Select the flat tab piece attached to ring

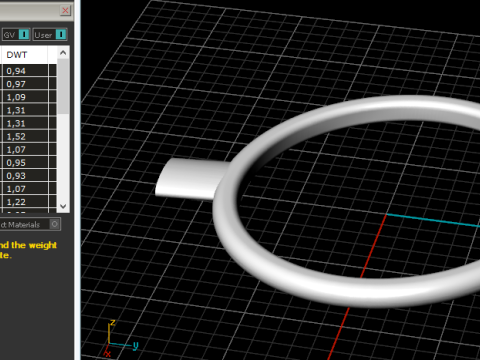[190, 179]
